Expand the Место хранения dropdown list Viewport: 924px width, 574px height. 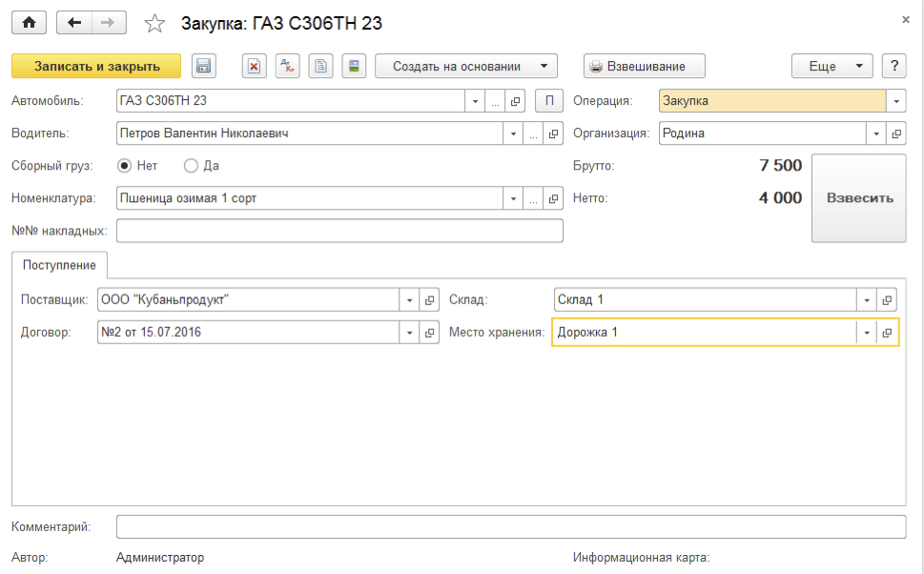click(866, 333)
